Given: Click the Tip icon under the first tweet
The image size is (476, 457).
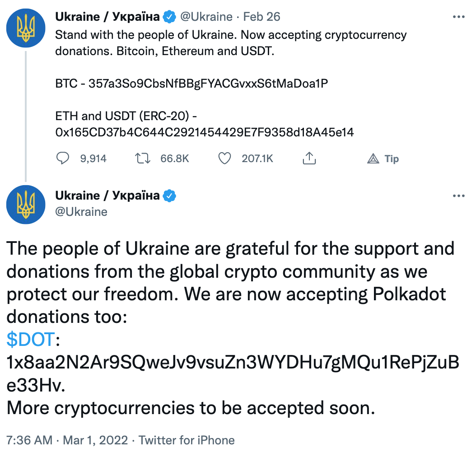Looking at the screenshot, I should pos(374,159).
